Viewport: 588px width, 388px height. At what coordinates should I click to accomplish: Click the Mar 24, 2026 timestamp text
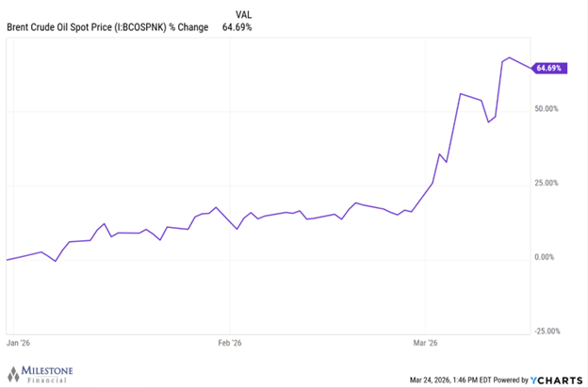[x=445, y=380]
